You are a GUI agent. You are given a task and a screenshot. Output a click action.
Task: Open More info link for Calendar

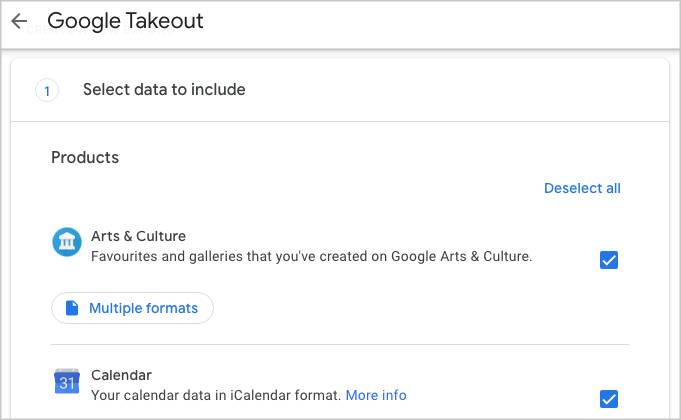coord(376,395)
